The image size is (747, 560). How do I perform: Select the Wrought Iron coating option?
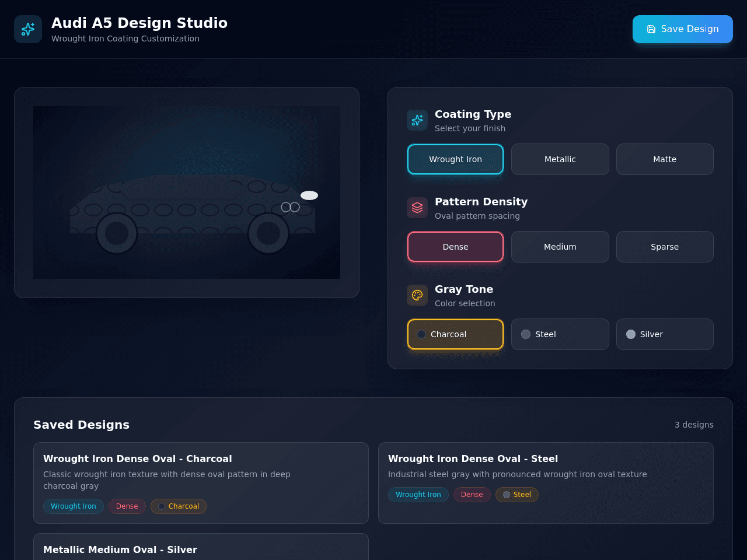455,159
